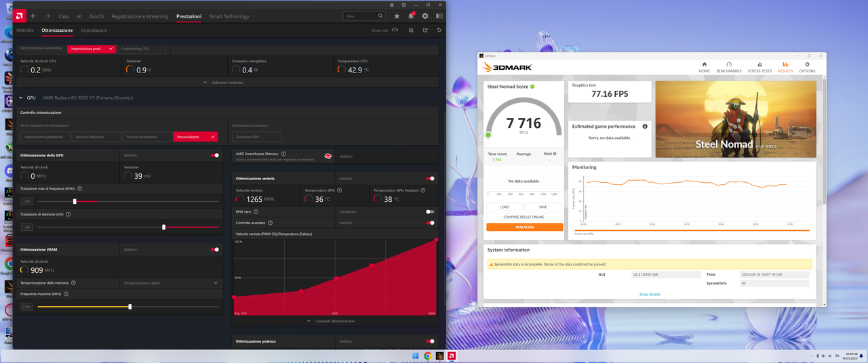
Task: Open STRESS TESTS in the 3DMark window
Action: [759, 67]
